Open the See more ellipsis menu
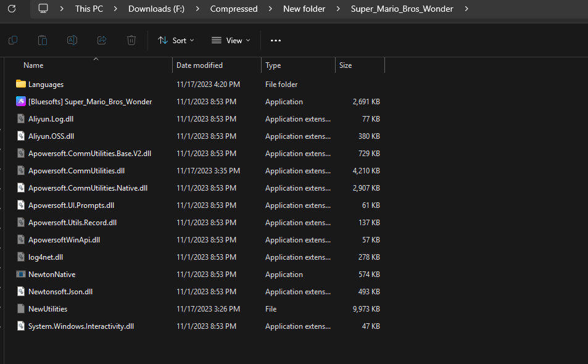This screenshot has height=364, width=588. point(276,40)
